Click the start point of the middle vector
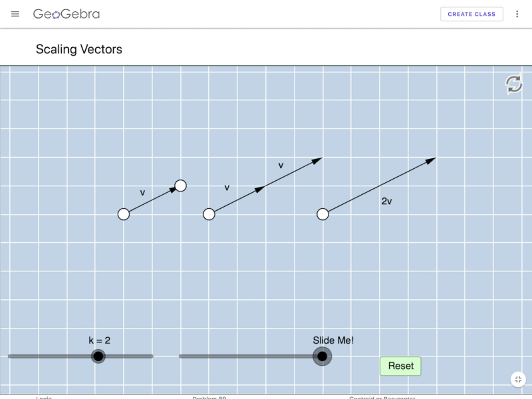Viewport: 532px width, 399px height. pos(209,214)
